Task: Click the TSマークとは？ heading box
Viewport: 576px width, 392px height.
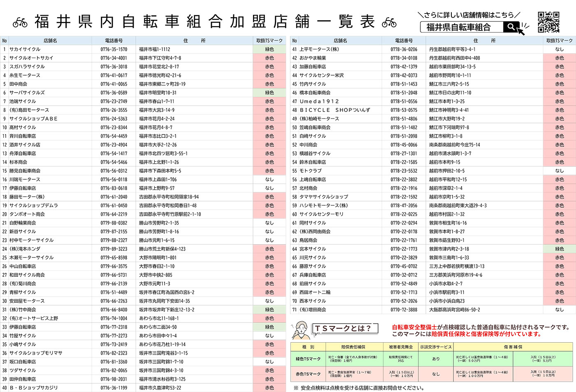Action: (x=343, y=328)
